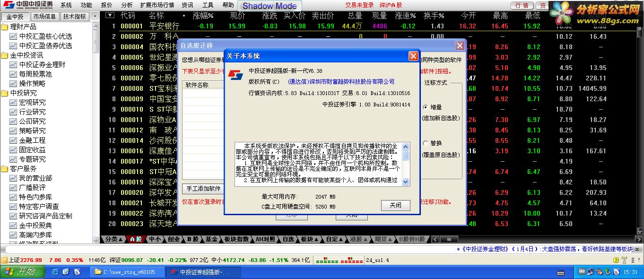Screen dimensions: 644x279
Task: Click the chart icon beside 操作策略
Action: tap(13, 84)
